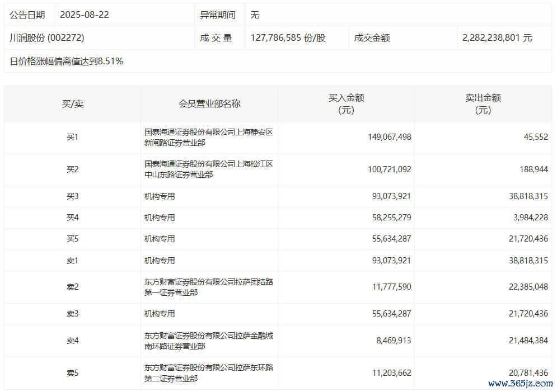Select sell amount 21,484,384
This screenshot has height=392, width=557.
[x=528, y=341]
